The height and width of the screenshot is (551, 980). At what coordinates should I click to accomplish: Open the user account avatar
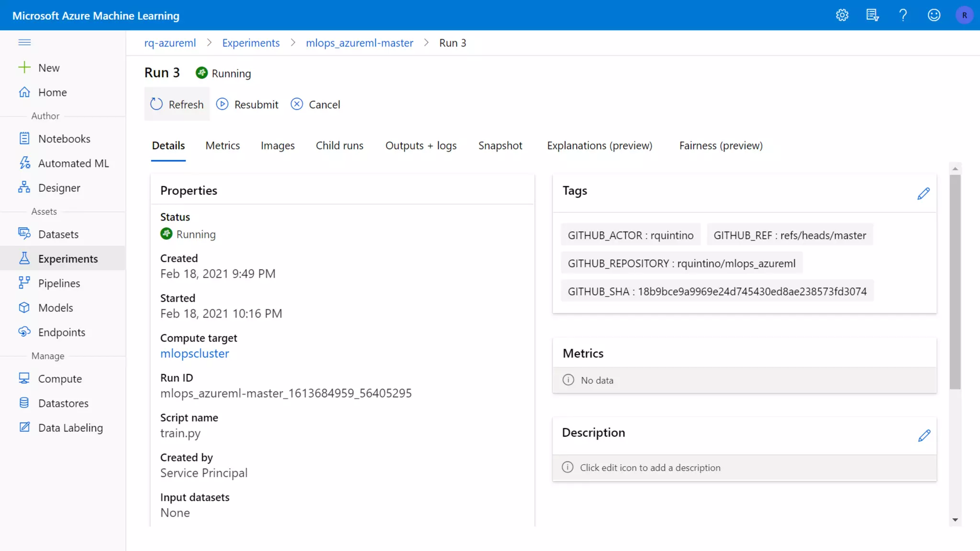(964, 15)
